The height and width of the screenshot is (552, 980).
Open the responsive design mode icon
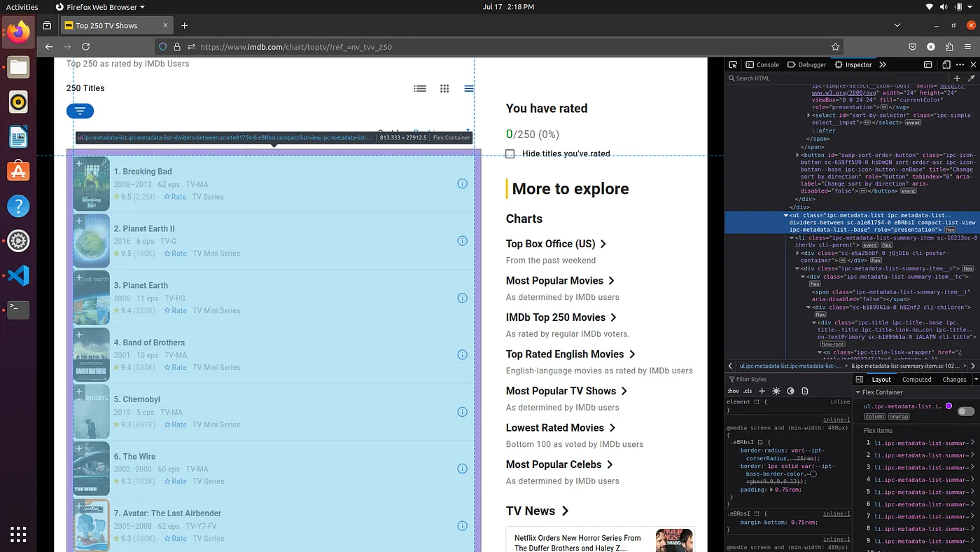[x=946, y=64]
